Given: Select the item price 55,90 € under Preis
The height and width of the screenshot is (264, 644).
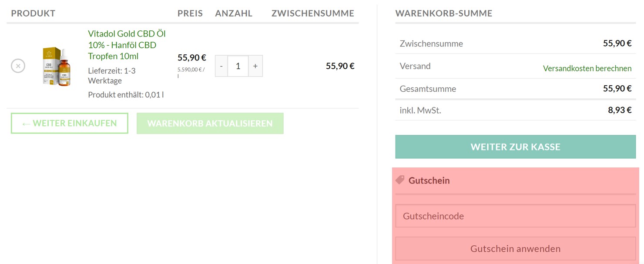Looking at the screenshot, I should pyautogui.click(x=192, y=57).
